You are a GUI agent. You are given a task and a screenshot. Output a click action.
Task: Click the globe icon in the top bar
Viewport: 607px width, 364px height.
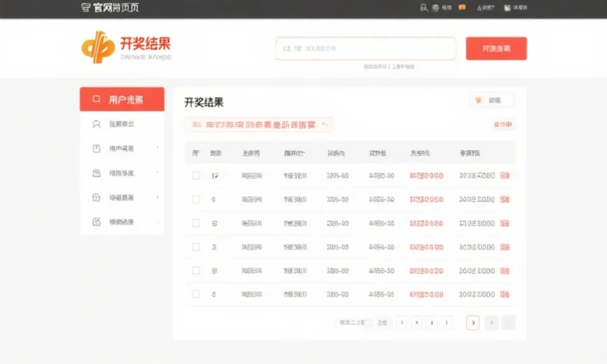436,7
